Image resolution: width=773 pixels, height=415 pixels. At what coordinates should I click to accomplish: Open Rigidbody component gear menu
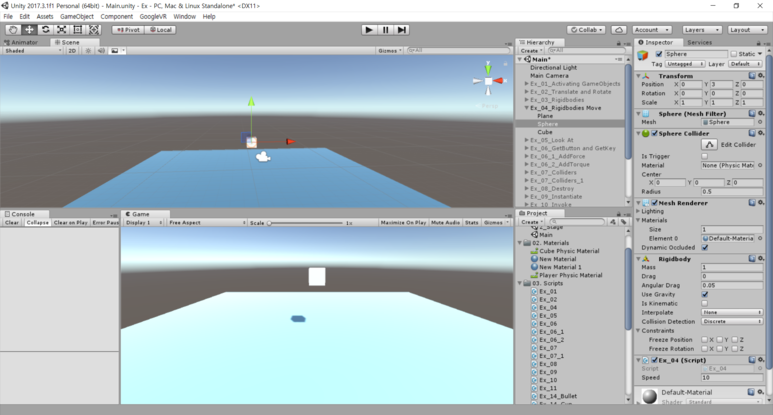click(x=761, y=259)
